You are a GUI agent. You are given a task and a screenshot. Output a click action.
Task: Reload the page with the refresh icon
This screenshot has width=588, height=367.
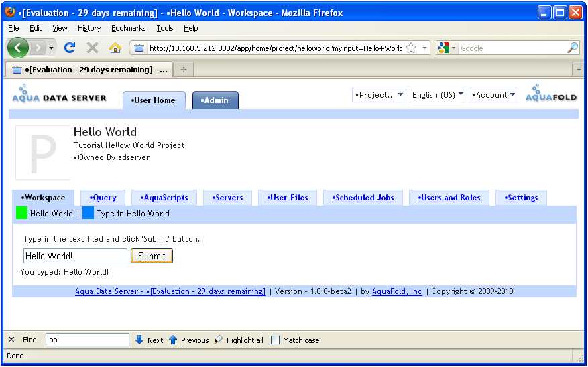(x=70, y=48)
